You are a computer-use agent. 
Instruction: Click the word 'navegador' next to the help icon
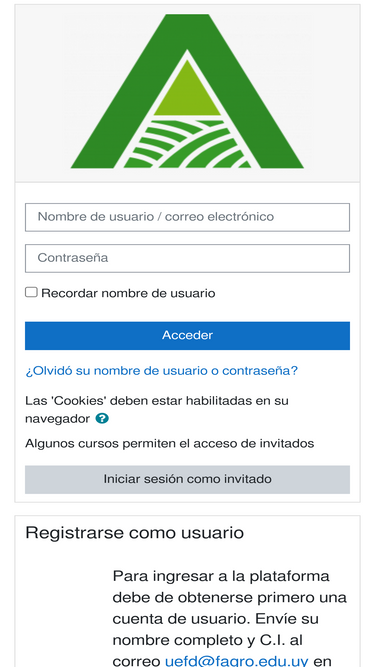point(57,419)
